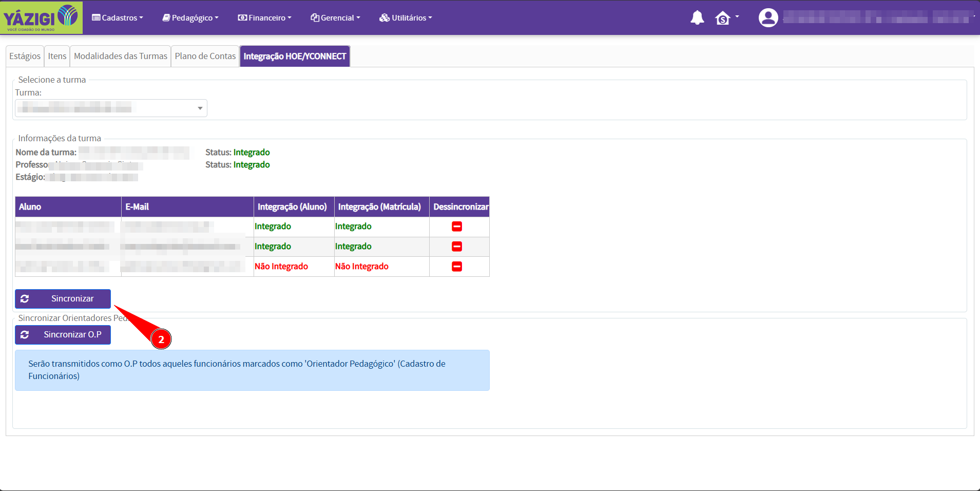Open the Modalidades das Turmas tab
Image resolution: width=980 pixels, height=491 pixels.
(121, 56)
